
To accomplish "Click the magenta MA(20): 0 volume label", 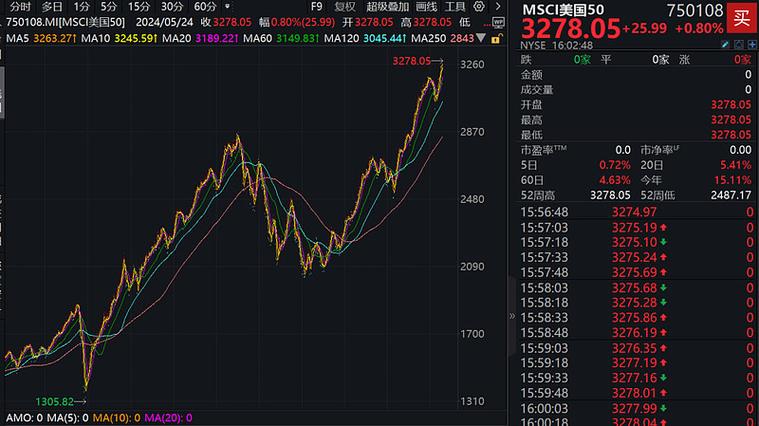I will [x=168, y=418].
